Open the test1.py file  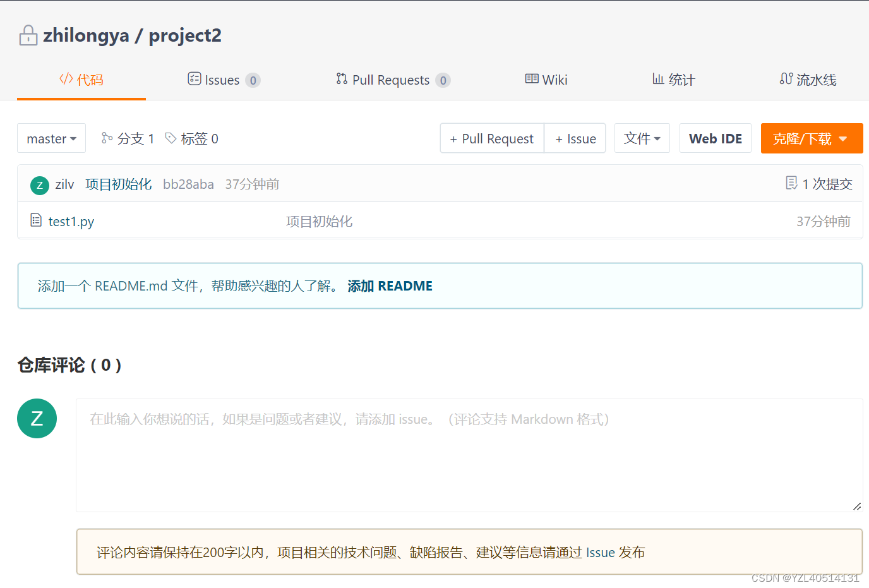tap(71, 222)
